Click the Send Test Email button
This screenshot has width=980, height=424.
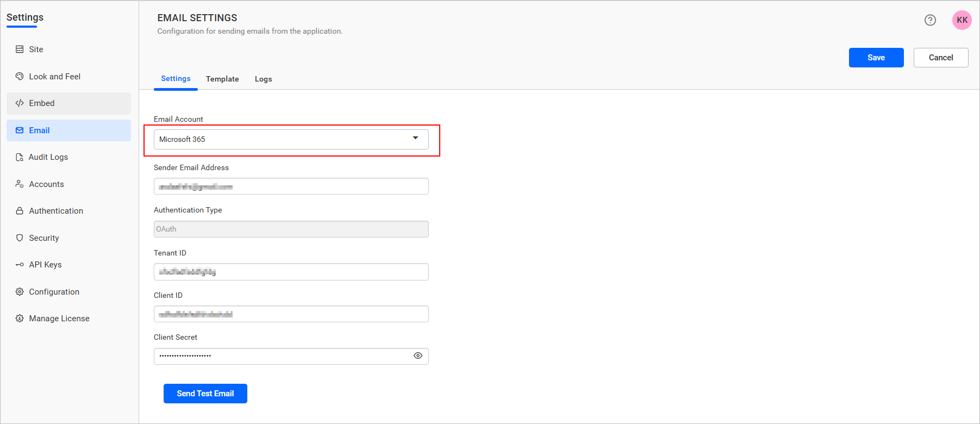pos(205,394)
